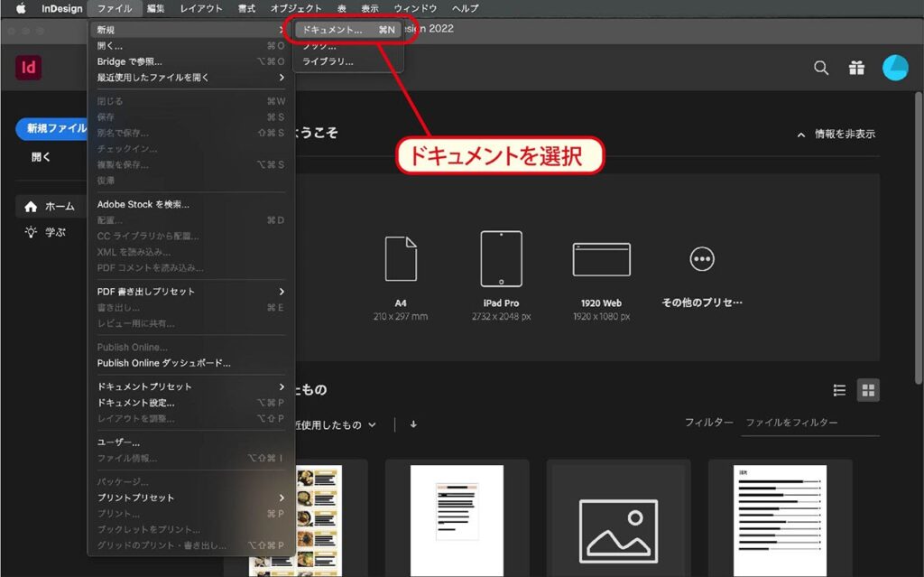Select ホーム in the left sidebar
924x577 pixels.
(50, 206)
